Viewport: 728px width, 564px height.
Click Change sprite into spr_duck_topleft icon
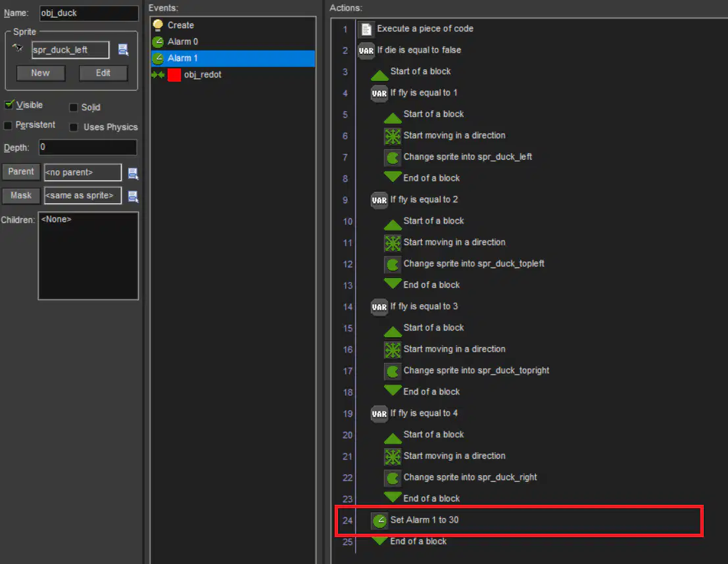(393, 264)
